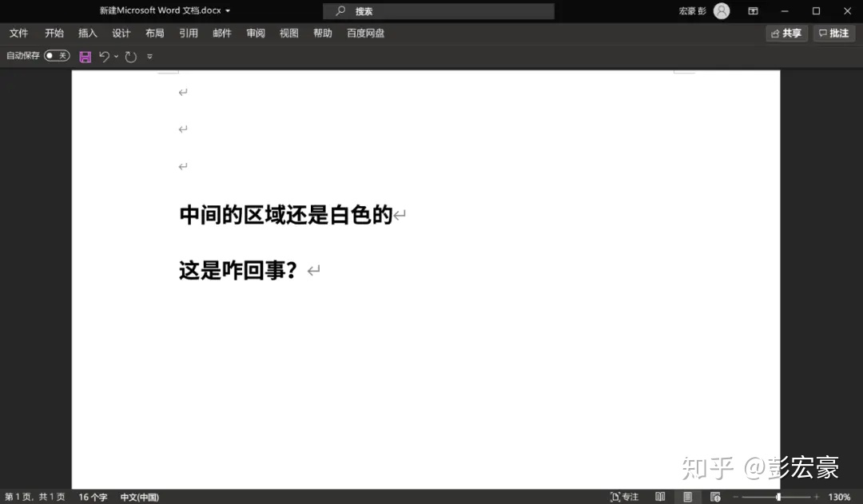Viewport: 863px width, 504px height.
Task: Minimize the Word window
Action: tap(785, 11)
